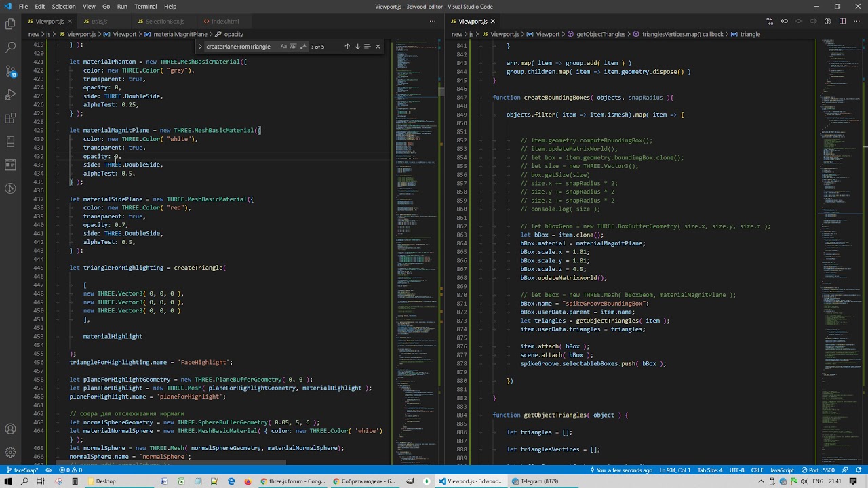
Task: Open the More Actions ellipsis menu
Action: 856,22
